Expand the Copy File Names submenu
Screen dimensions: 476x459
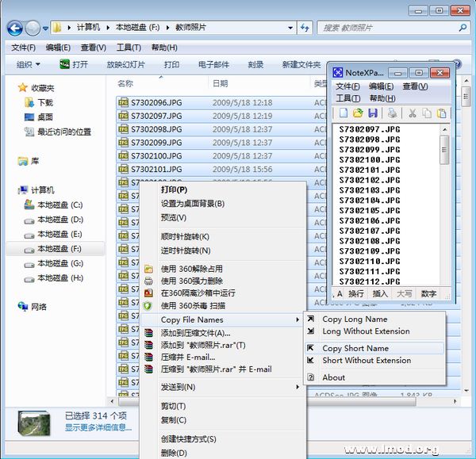pyautogui.click(x=297, y=319)
